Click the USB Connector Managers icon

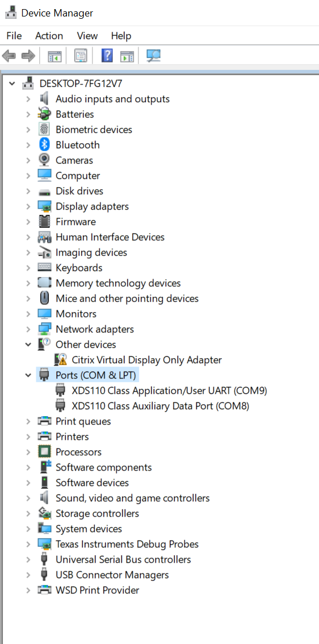[x=44, y=575]
